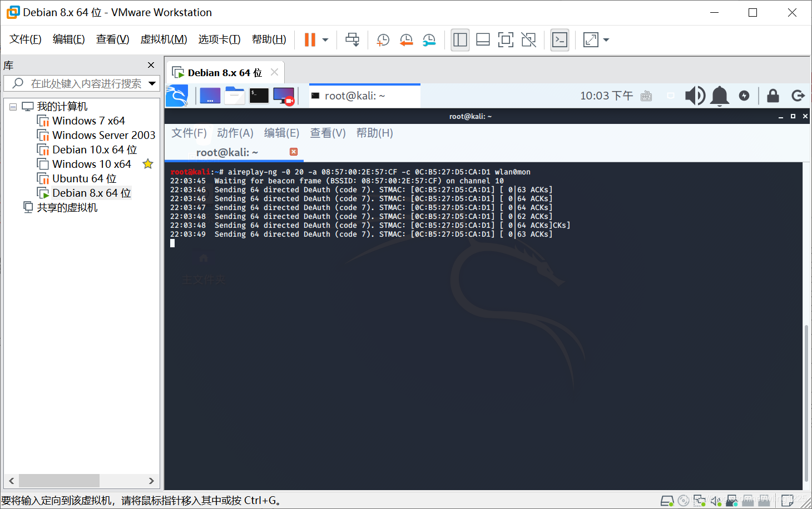The width and height of the screenshot is (812, 509).
Task: Open the VMware 编辑(E) menu
Action: tap(69, 39)
